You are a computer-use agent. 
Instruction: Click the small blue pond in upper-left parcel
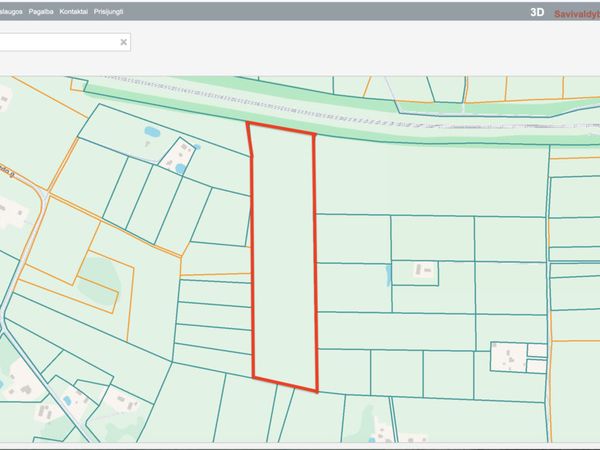point(151,132)
